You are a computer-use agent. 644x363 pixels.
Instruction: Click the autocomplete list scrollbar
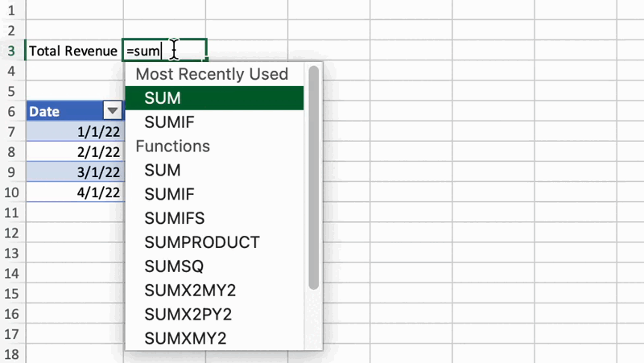pos(313,177)
